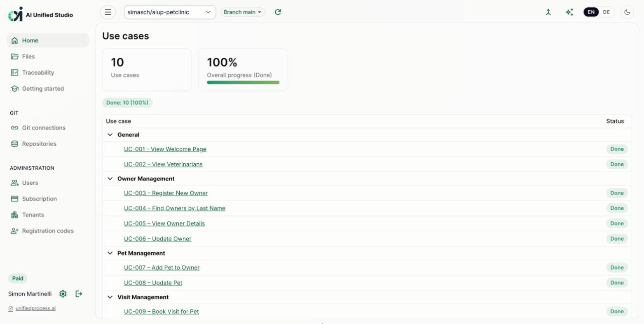Open the unifiedprocess.ai external link
Screen dimensions: 644x324
pyautogui.click(x=35, y=308)
